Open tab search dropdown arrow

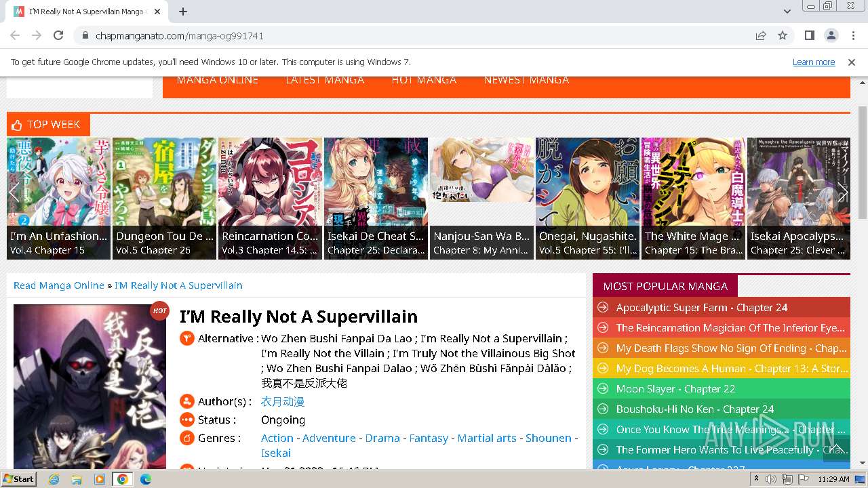(x=787, y=12)
